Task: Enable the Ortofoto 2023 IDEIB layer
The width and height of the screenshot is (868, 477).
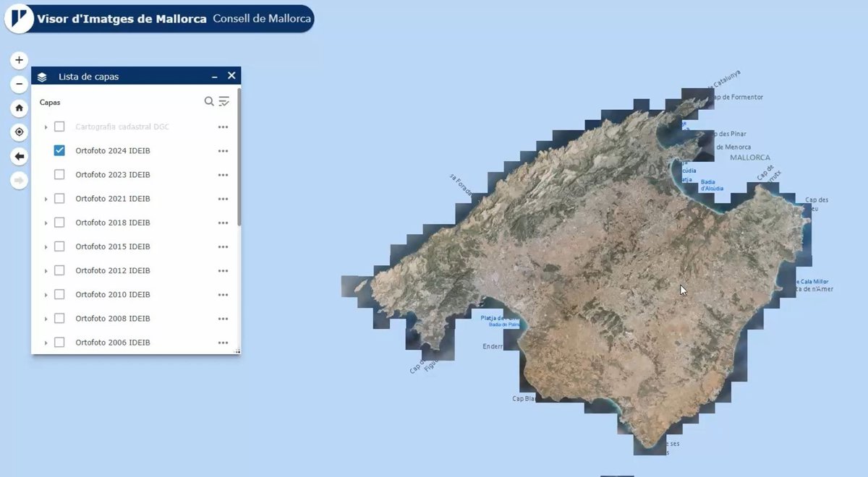Action: click(x=59, y=174)
